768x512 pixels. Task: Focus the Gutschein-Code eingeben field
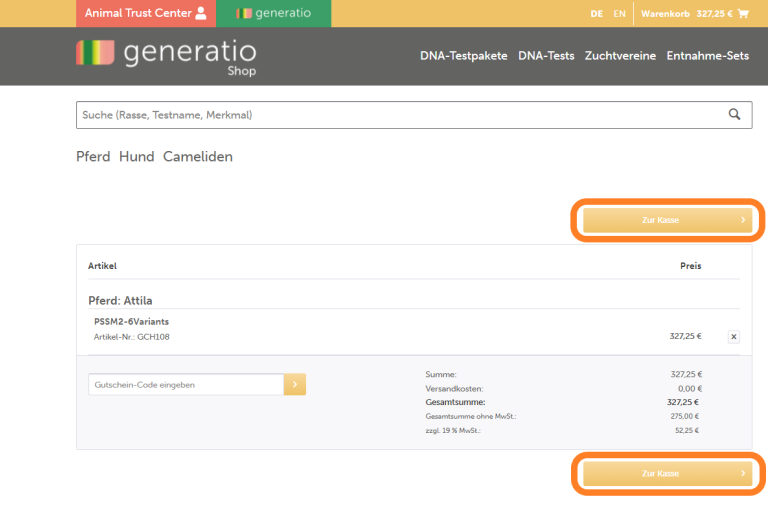(x=186, y=385)
